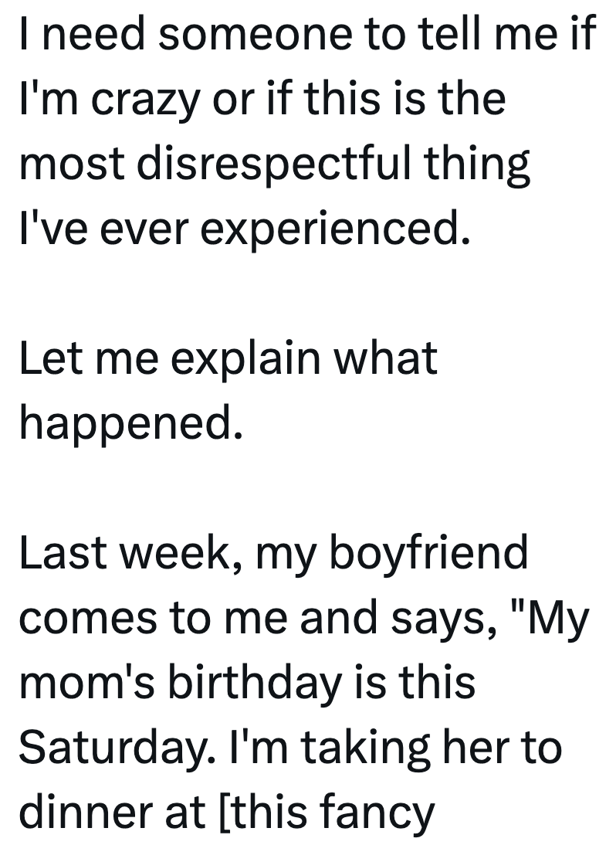Click the word "boyfriend" in the post

pos(429,554)
